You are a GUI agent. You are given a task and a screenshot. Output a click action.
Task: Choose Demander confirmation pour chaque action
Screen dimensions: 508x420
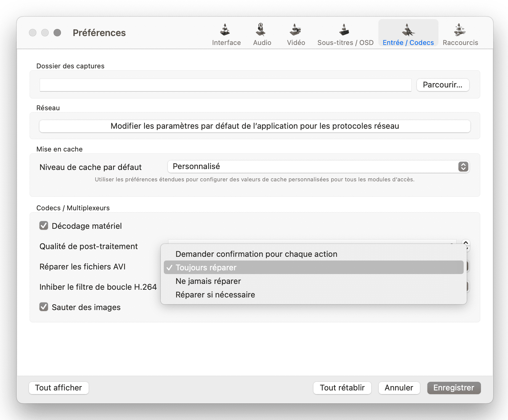313,254
